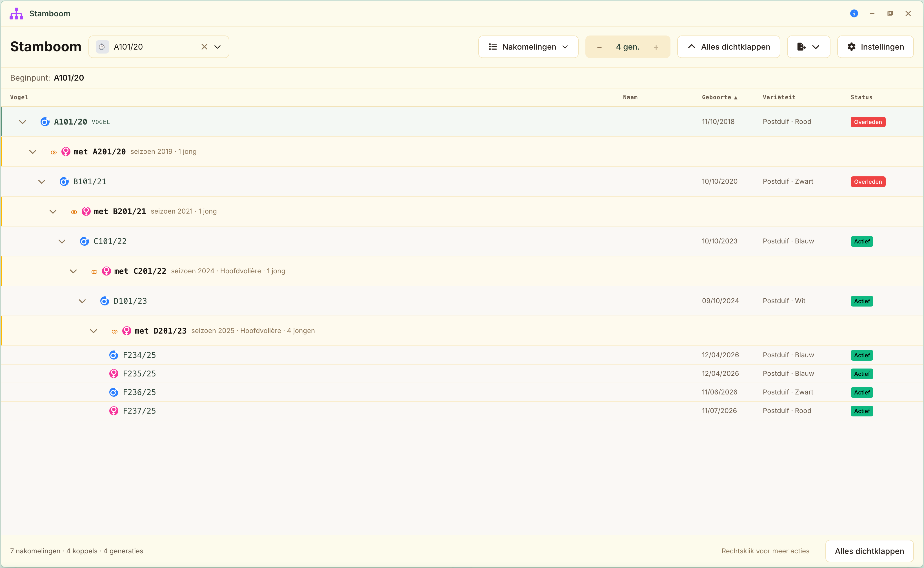Sort by the Geboorte column header
Image resolution: width=924 pixels, height=568 pixels.
[x=719, y=97]
